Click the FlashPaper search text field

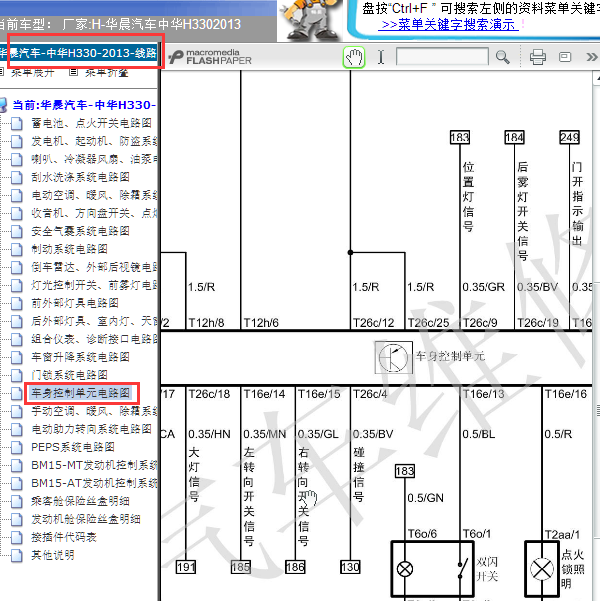pyautogui.click(x=442, y=57)
